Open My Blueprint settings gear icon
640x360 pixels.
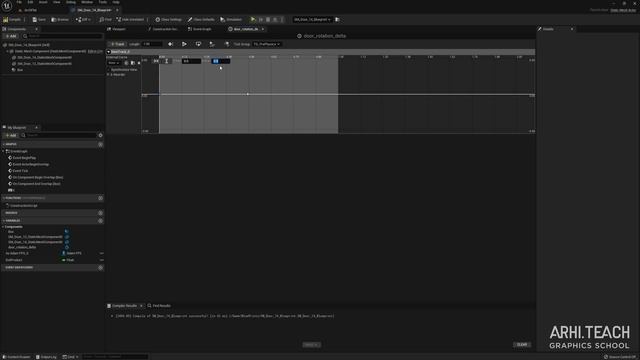100,135
